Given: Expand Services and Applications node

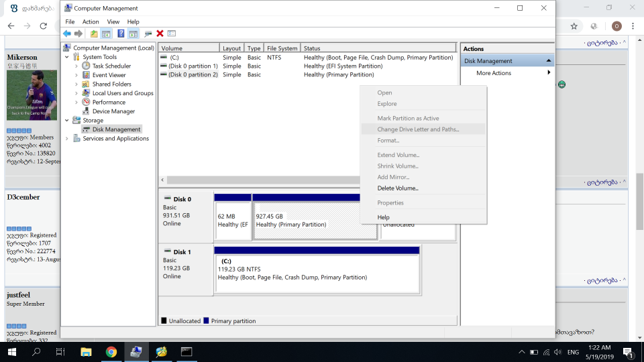Looking at the screenshot, I should tap(67, 139).
